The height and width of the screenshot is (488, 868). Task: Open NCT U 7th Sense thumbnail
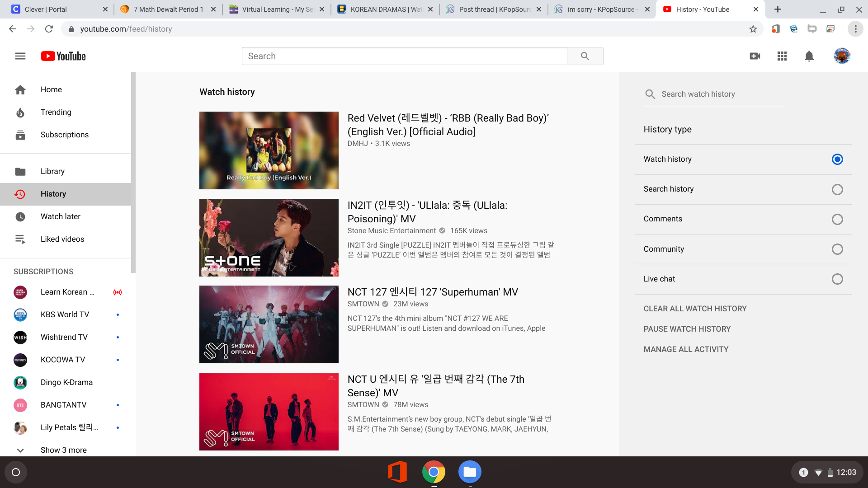pos(269,412)
